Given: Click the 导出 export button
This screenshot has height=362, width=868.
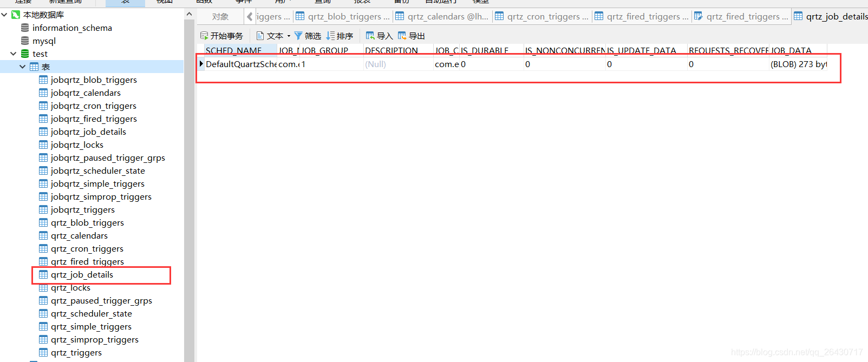Looking at the screenshot, I should [x=412, y=36].
